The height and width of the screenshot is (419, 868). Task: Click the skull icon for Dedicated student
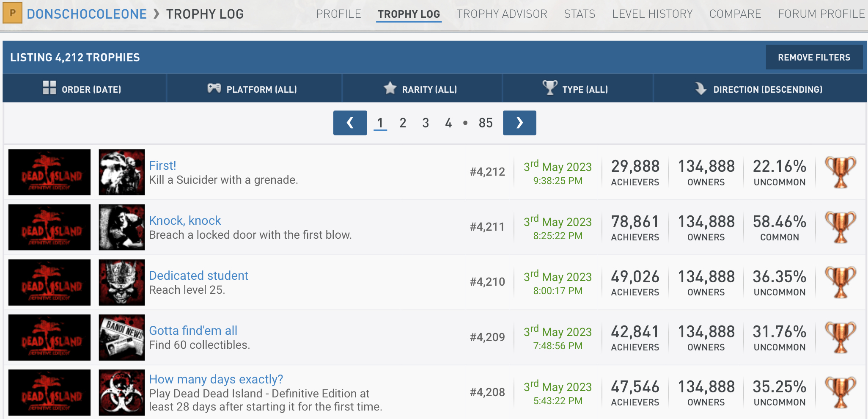(x=122, y=282)
